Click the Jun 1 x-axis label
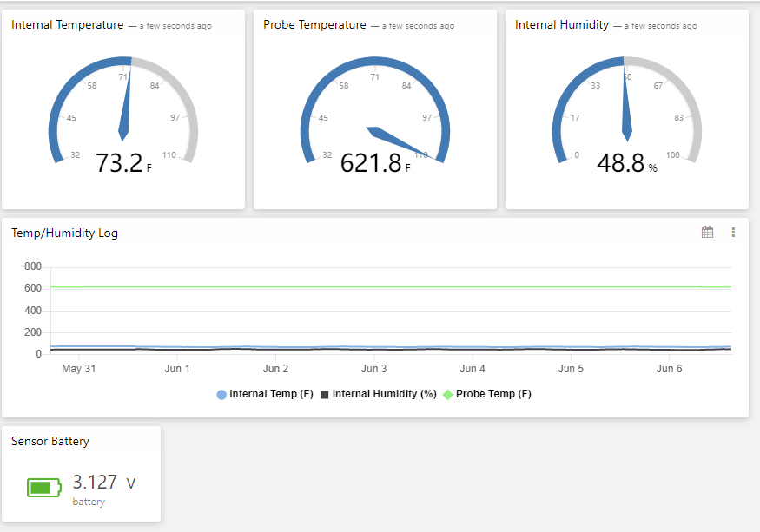Image resolution: width=760 pixels, height=532 pixels. 177,369
